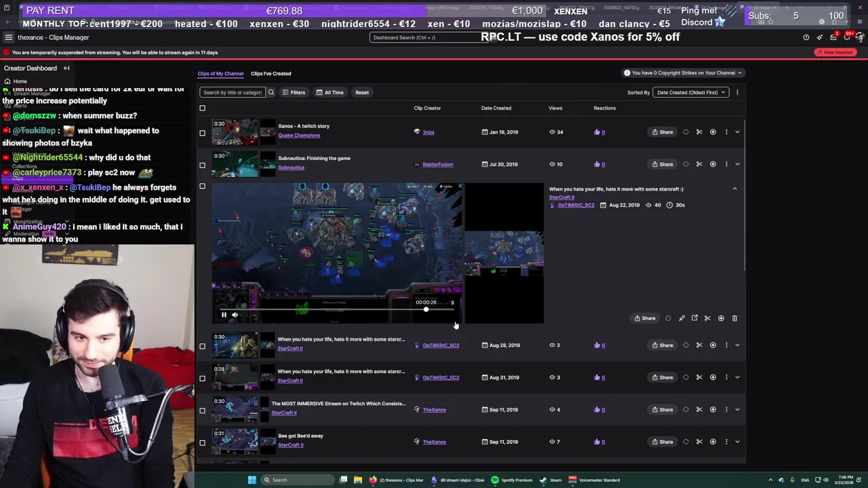The width and height of the screenshot is (868, 488).
Task: Select the Bee got Bee'd away checkbox
Action: pos(202,443)
